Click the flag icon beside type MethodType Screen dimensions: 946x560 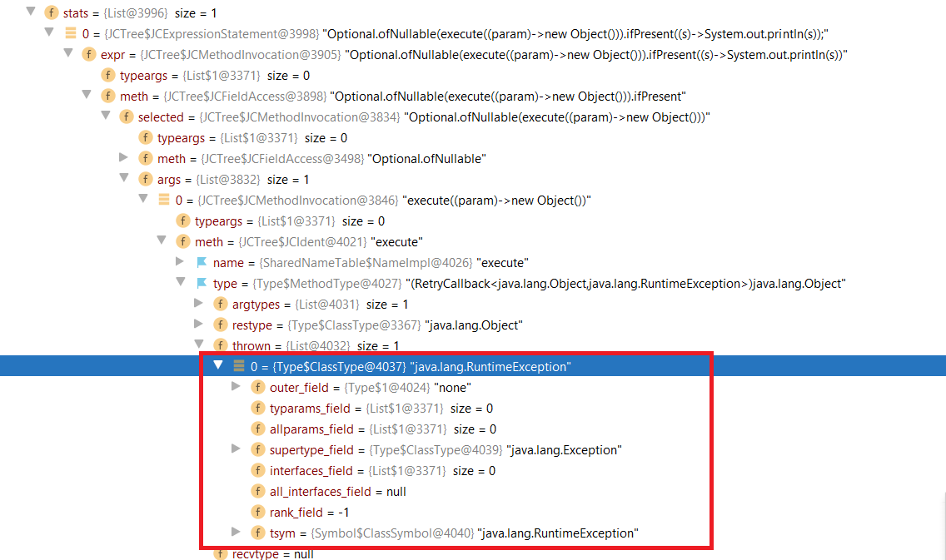(201, 283)
